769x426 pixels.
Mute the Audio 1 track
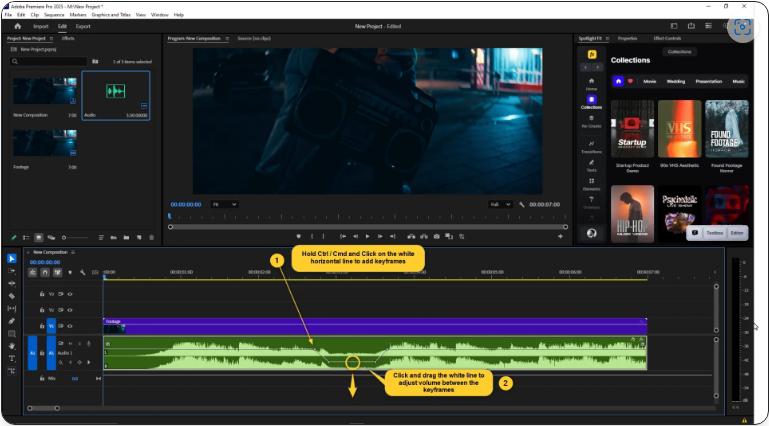[70, 344]
